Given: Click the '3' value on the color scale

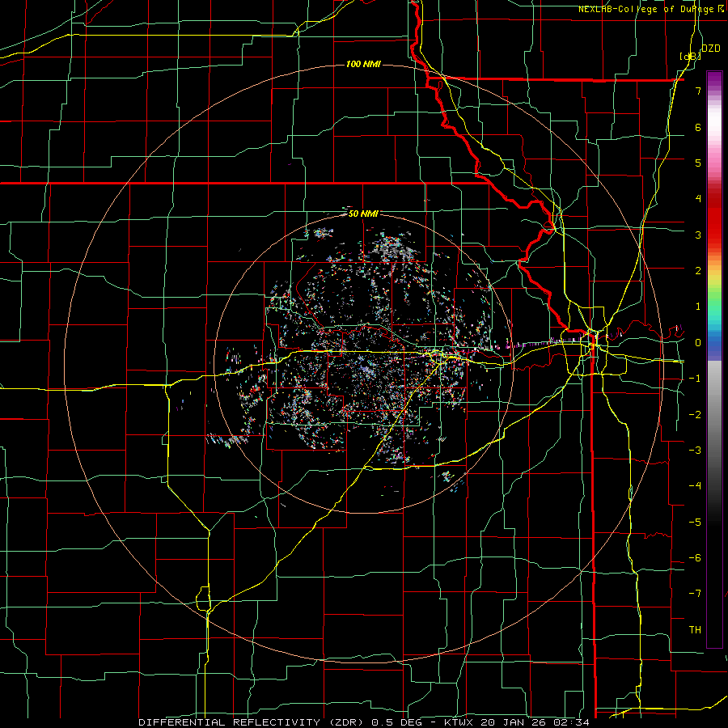Looking at the screenshot, I should [698, 235].
